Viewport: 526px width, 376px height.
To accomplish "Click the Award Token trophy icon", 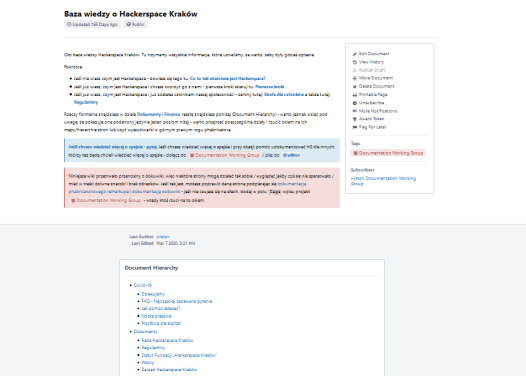I will point(354,119).
